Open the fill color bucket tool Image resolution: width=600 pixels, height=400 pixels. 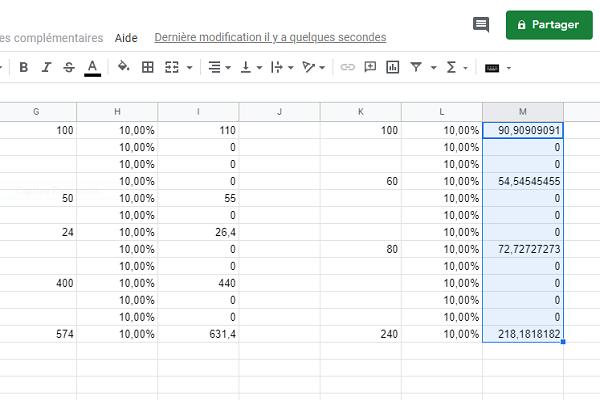coord(123,68)
